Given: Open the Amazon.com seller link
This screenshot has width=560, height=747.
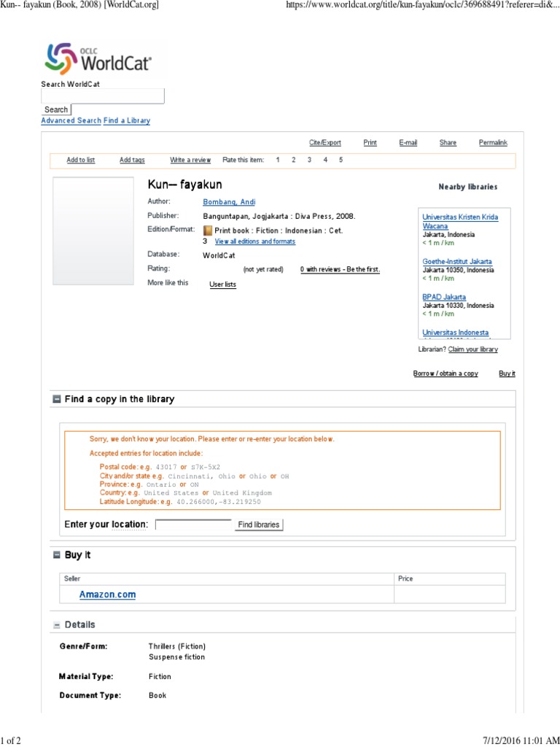Looking at the screenshot, I should coord(107,595).
